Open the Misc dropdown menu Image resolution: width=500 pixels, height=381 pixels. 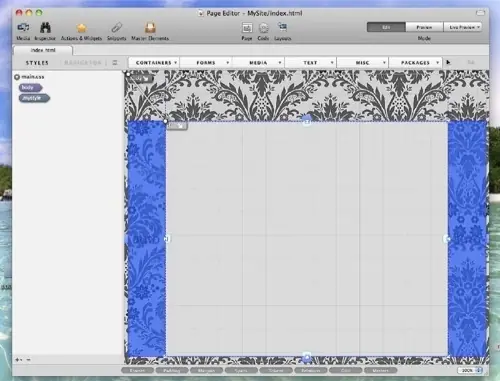pyautogui.click(x=363, y=63)
